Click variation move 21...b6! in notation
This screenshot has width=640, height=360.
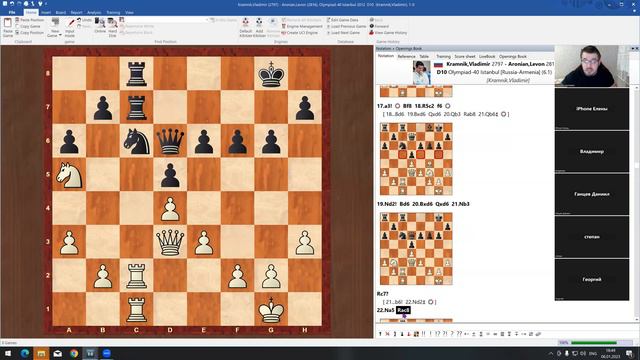pos(394,302)
